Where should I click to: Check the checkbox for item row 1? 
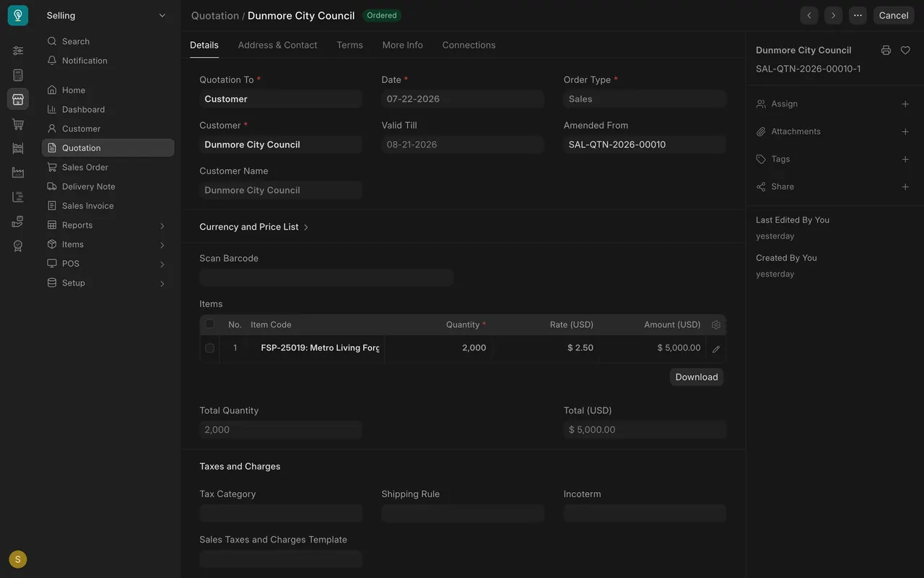(210, 348)
